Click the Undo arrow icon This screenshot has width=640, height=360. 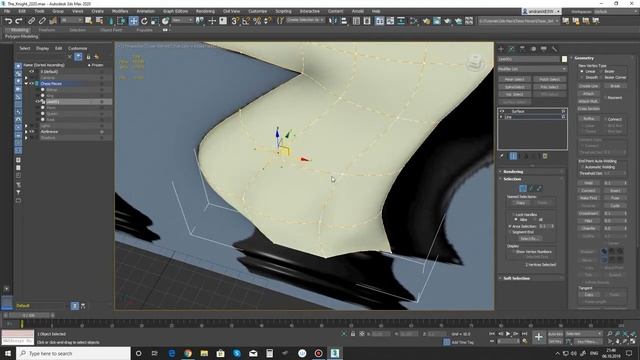click(x=8, y=21)
